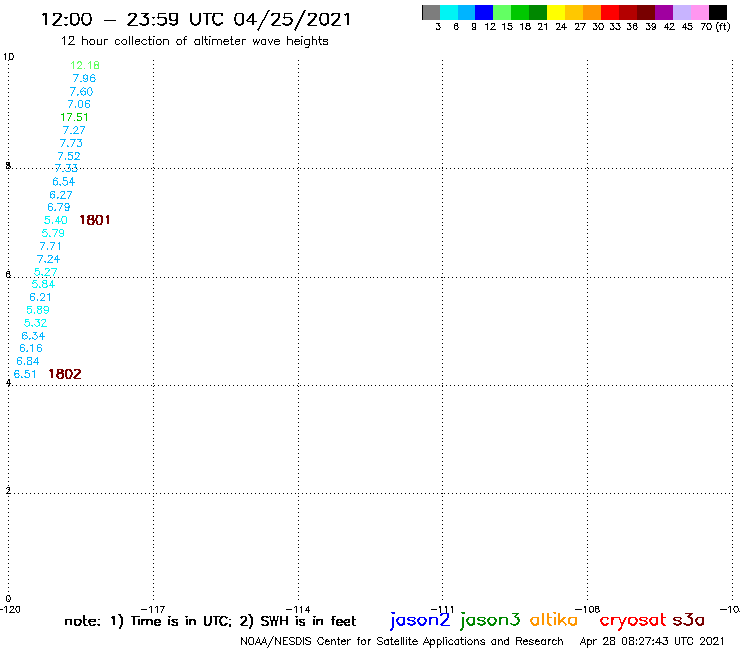This screenshot has width=740, height=650.
Task: Click the note 'Time is in UTC'
Action: [181, 621]
